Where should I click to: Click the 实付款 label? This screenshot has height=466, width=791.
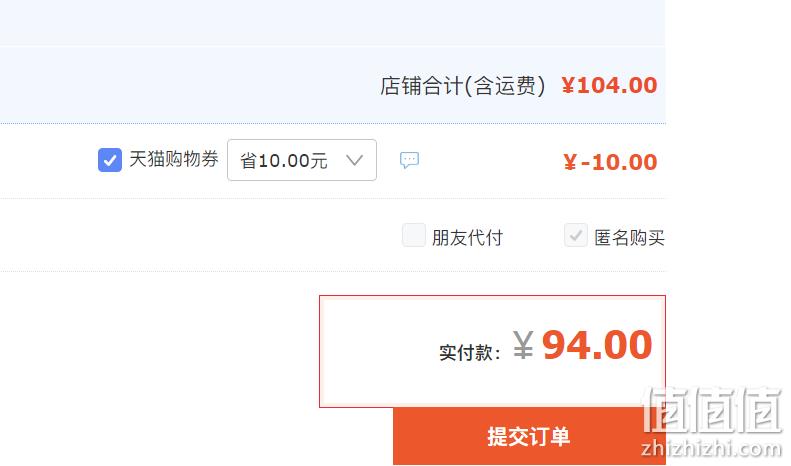coord(470,353)
